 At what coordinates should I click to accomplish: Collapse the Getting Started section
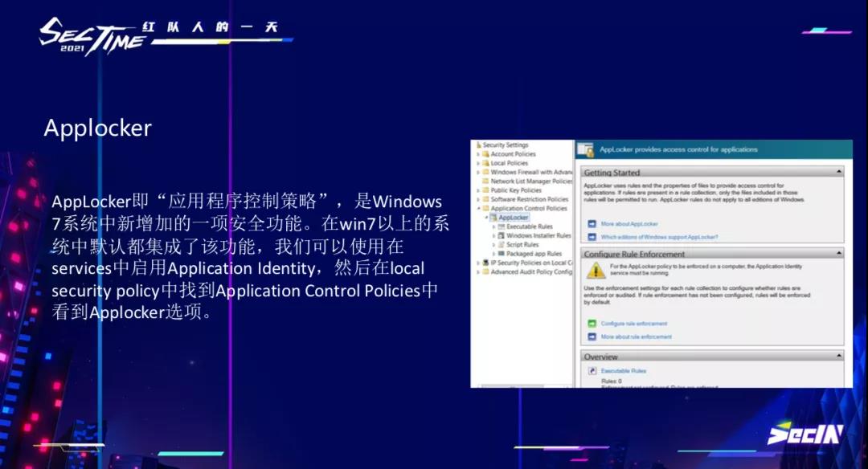pos(838,172)
